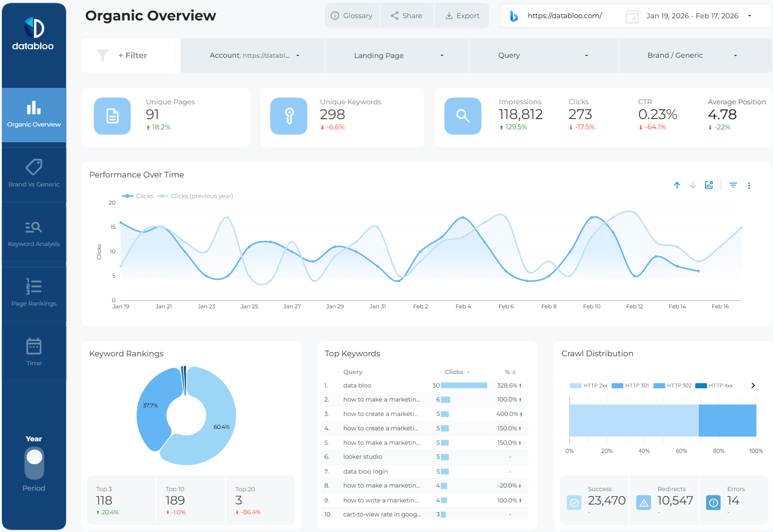Open the chart type icon in Performance Over Time

pos(709,185)
